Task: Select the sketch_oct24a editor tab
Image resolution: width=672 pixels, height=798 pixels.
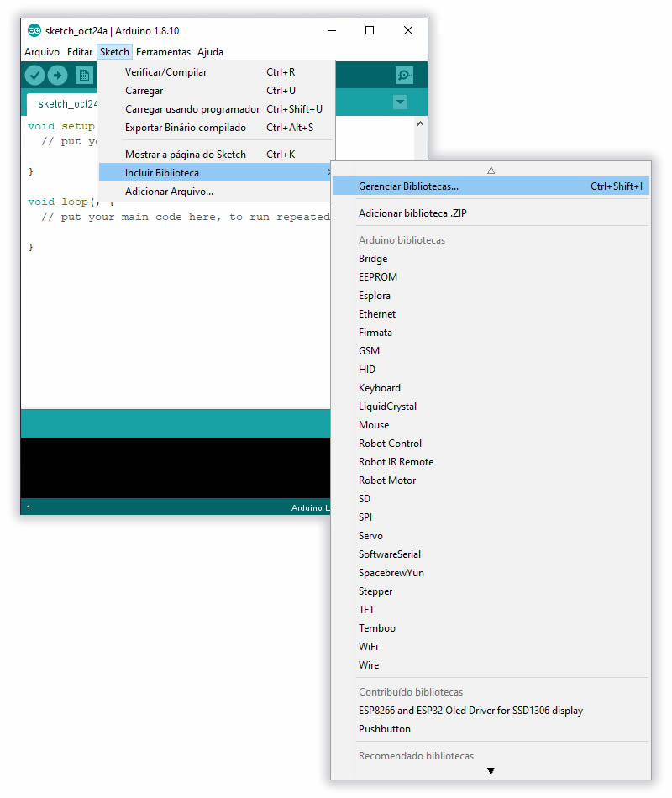Action: point(62,104)
